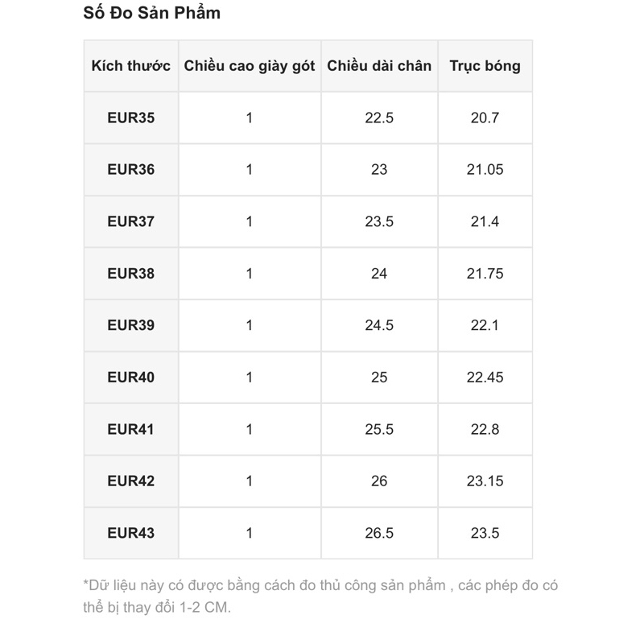The width and height of the screenshot is (644, 644).
Task: Click the "Chiều cao giày gót" header
Action: [250, 66]
